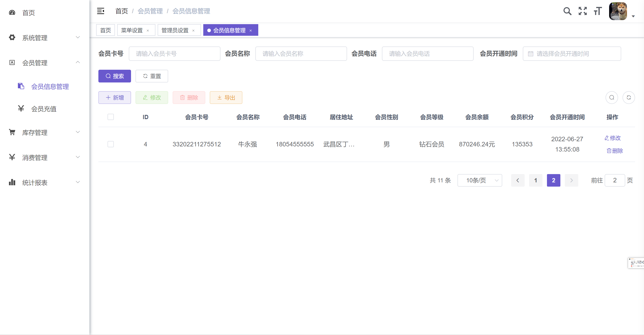644x335 pixels.
Task: Switch to the 管理员设置 tab
Action: coord(175,30)
